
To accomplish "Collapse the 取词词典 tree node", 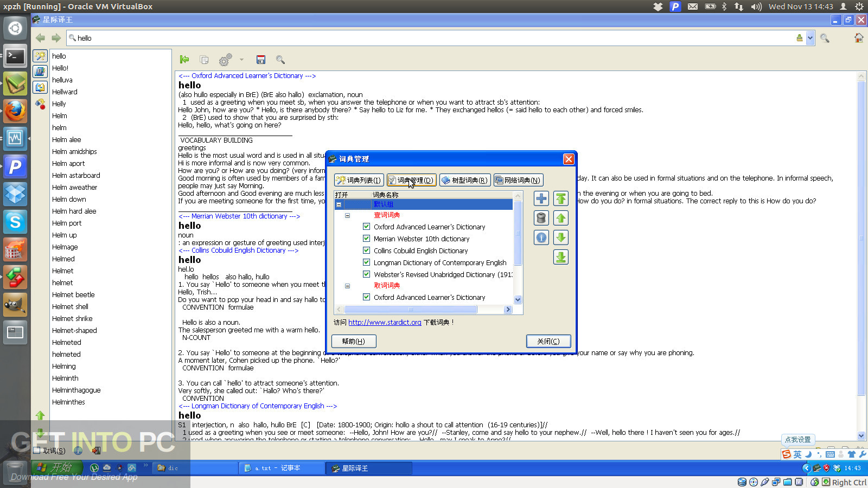I will click(347, 286).
